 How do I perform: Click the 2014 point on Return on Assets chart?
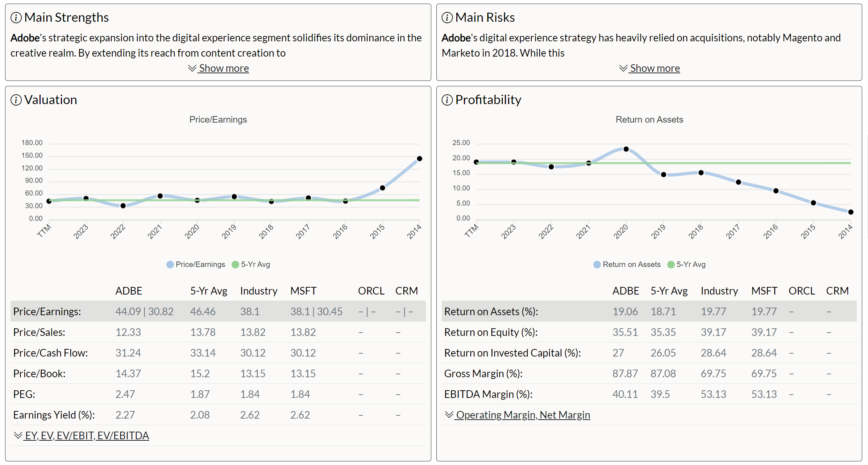coord(851,212)
